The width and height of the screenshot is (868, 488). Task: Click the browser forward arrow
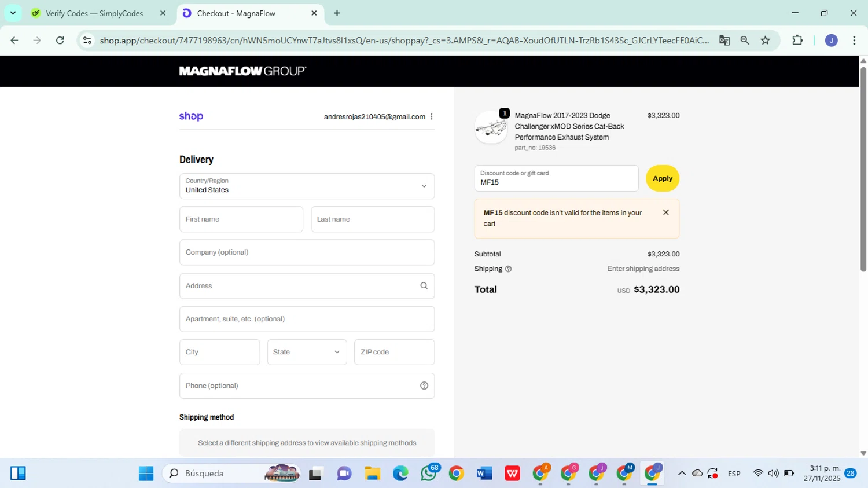[37, 40]
